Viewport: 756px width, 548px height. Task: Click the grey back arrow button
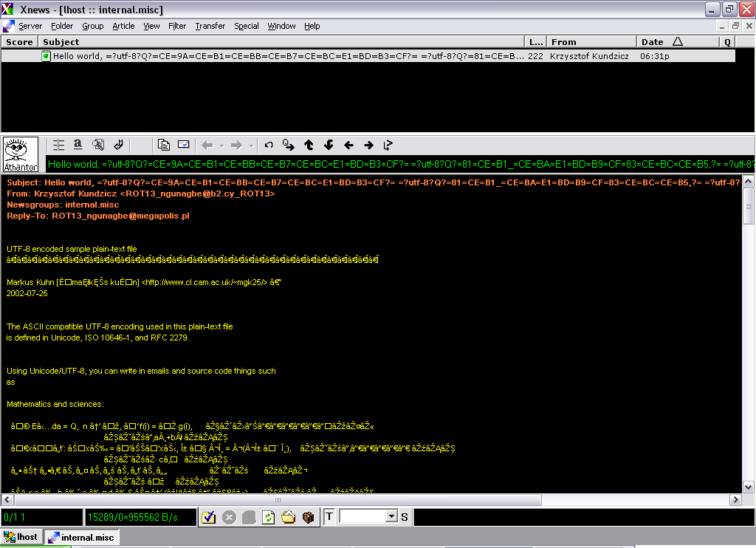click(x=207, y=145)
